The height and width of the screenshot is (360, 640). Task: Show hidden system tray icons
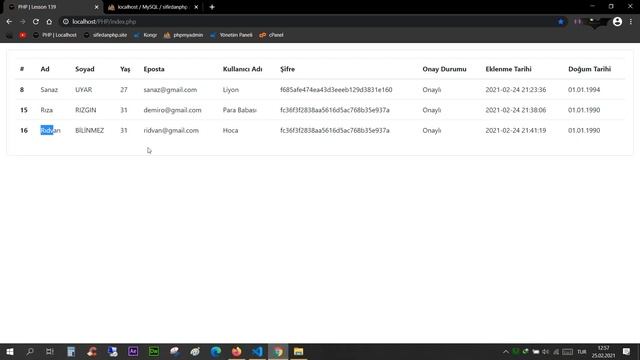pyautogui.click(x=506, y=352)
